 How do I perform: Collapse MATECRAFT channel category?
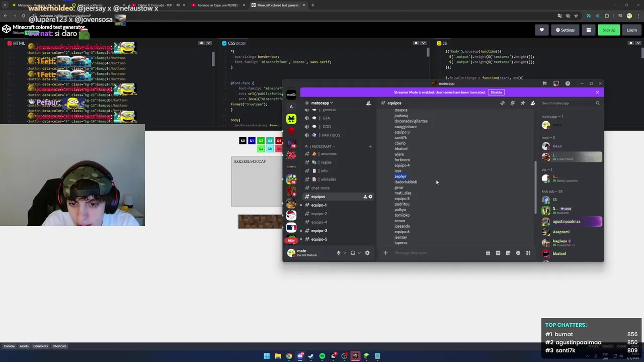coord(322,146)
